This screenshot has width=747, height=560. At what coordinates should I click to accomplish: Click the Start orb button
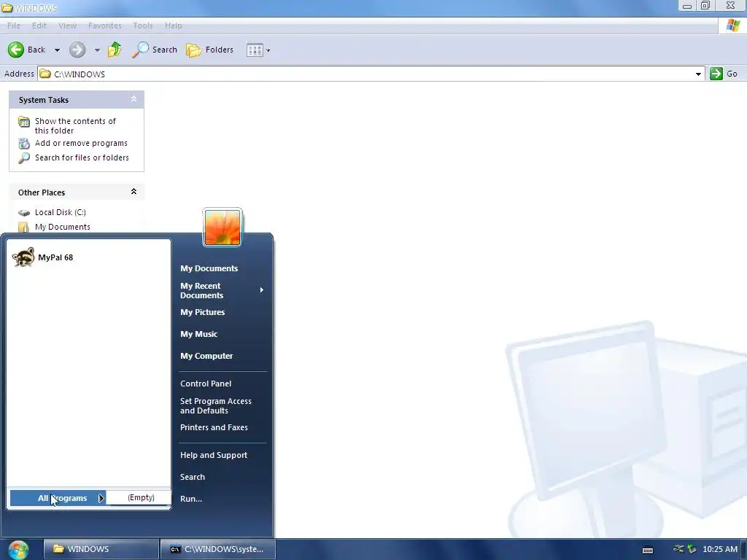click(18, 550)
